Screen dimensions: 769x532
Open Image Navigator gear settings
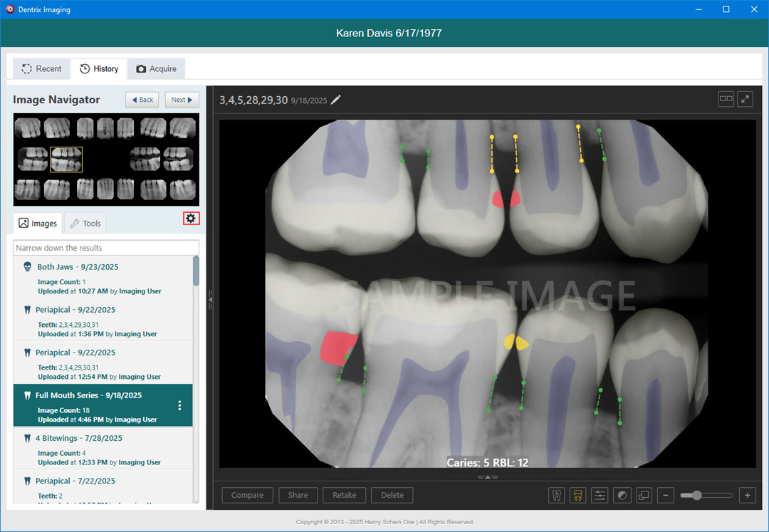(x=191, y=219)
